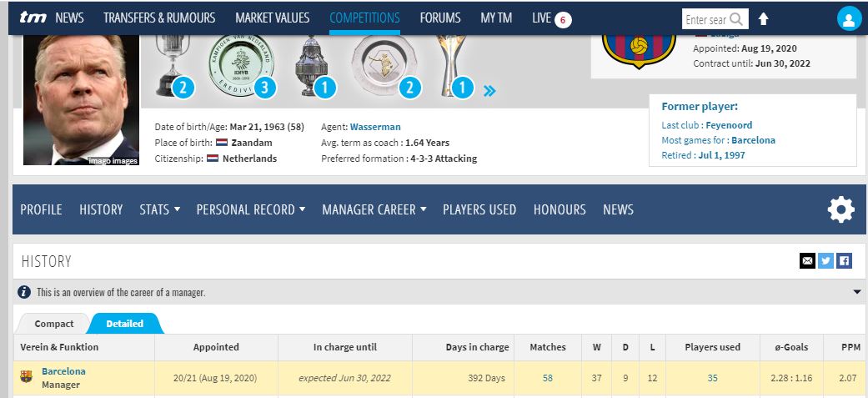Switch to the Compact tab
Image resolution: width=868 pixels, height=398 pixels.
[x=53, y=324]
